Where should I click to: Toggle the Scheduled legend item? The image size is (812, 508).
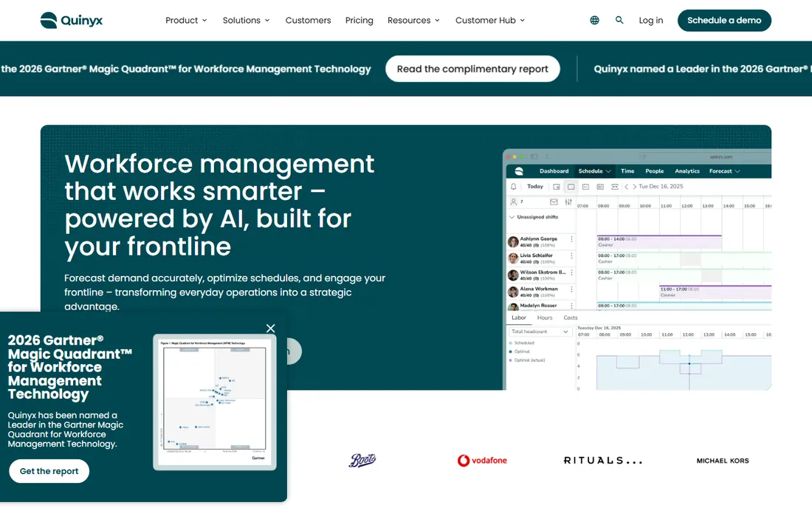click(522, 343)
